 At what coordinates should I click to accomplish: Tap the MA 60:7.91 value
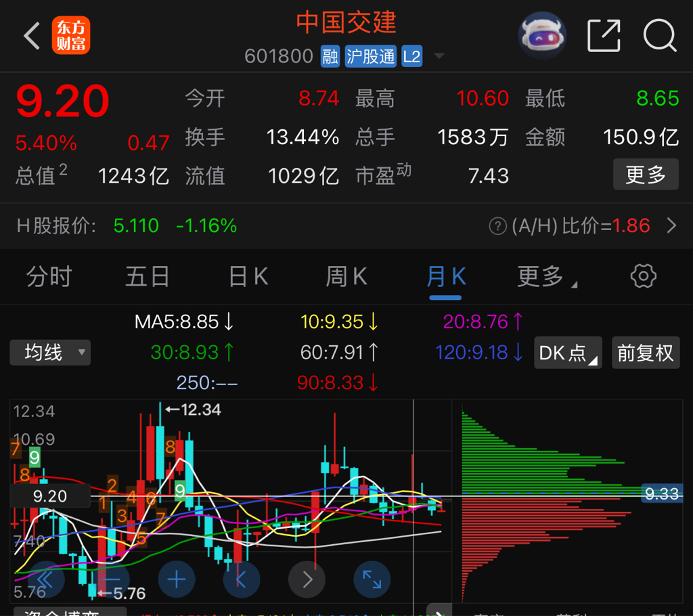click(x=339, y=353)
